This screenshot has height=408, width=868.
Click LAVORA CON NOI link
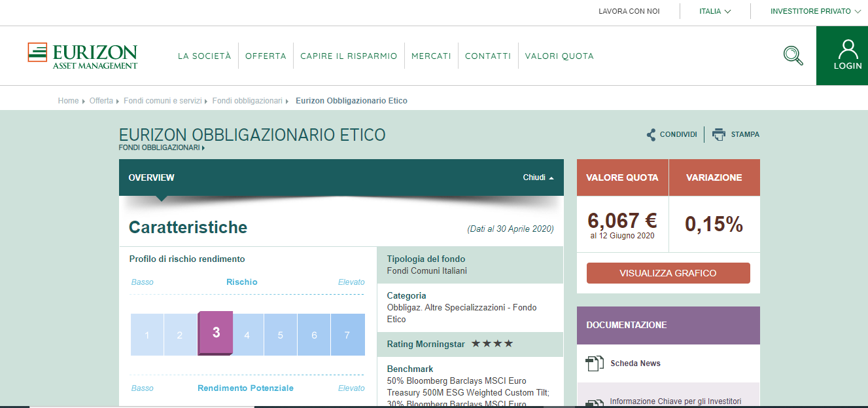click(629, 11)
